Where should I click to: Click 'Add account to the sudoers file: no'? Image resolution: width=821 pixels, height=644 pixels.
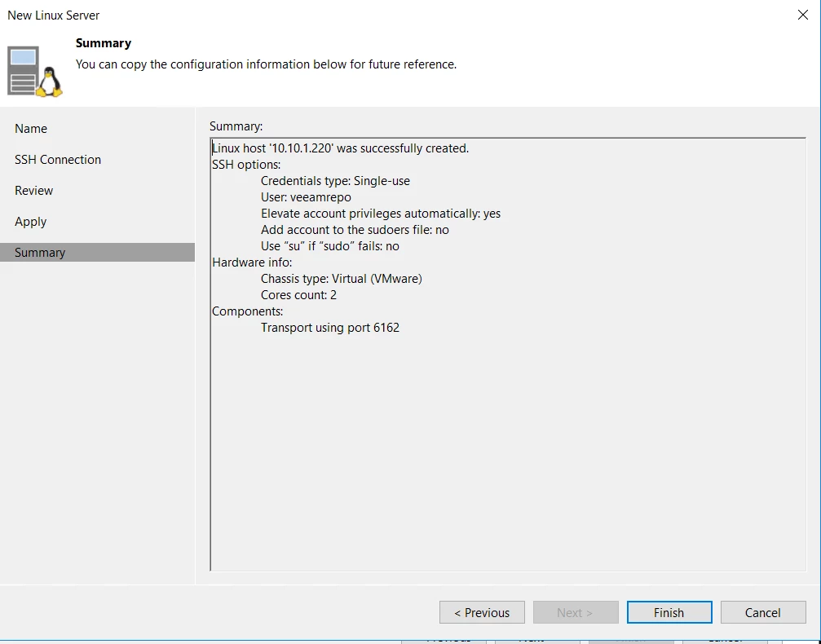(x=355, y=229)
